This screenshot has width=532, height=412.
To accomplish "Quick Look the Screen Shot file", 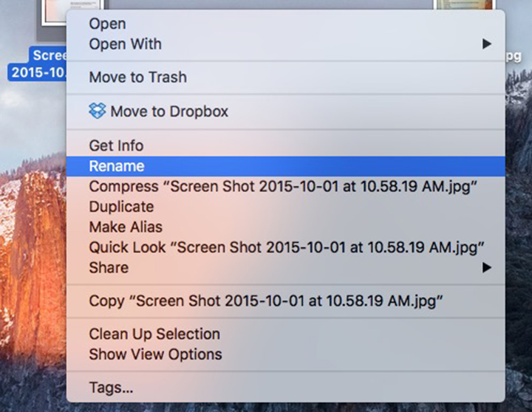I will coord(285,247).
